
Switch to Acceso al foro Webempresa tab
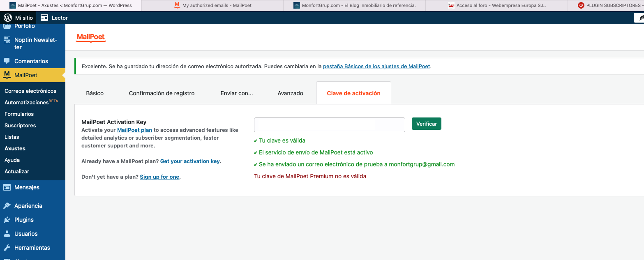coord(496,5)
